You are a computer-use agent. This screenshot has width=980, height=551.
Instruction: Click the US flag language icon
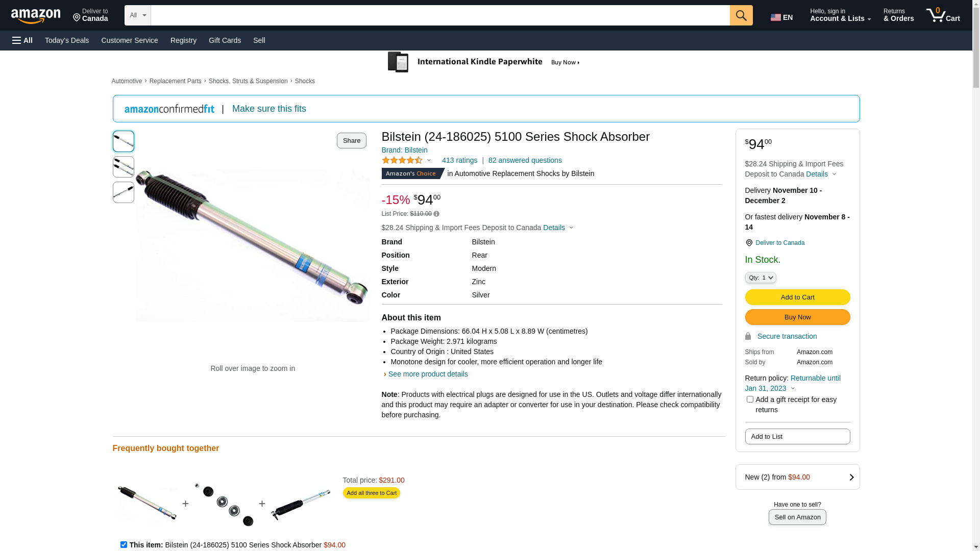[776, 17]
